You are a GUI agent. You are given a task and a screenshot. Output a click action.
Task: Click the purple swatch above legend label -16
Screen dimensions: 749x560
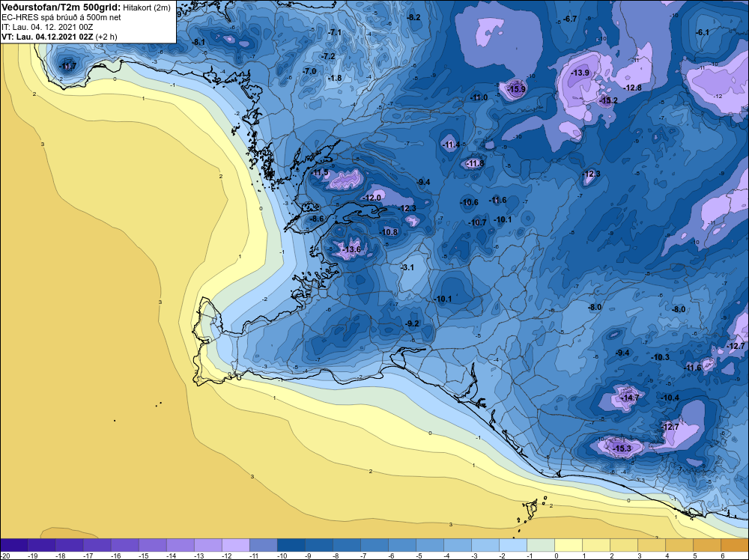124,545
